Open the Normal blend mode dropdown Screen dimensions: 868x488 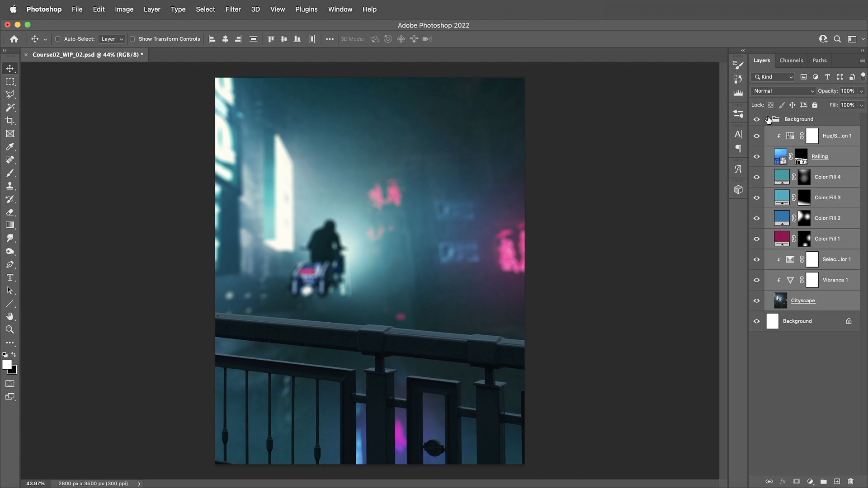(x=783, y=91)
